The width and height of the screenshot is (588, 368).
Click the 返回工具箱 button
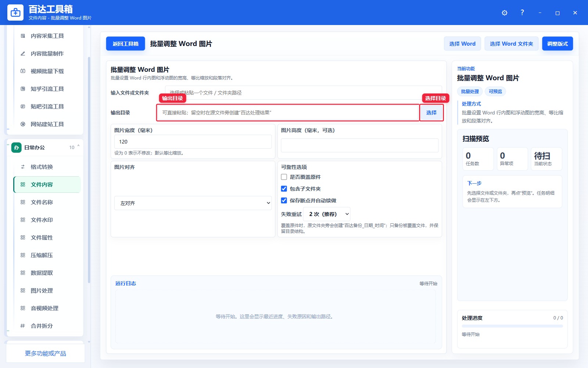[x=125, y=44]
